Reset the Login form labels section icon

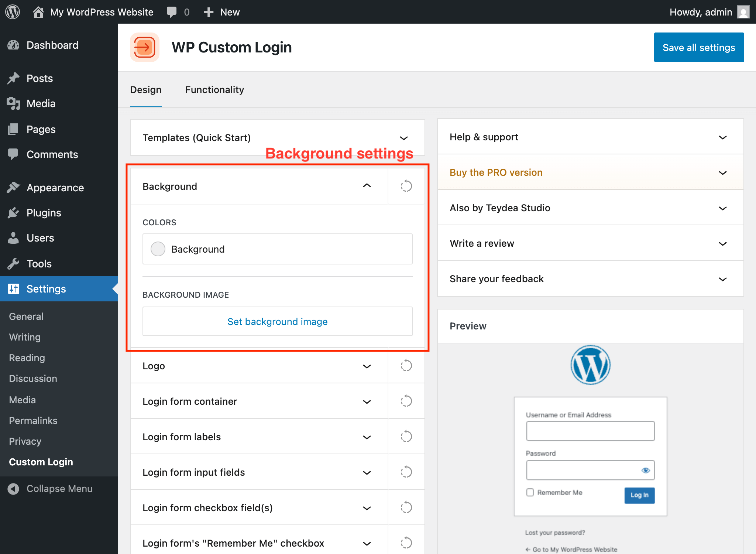[406, 437]
